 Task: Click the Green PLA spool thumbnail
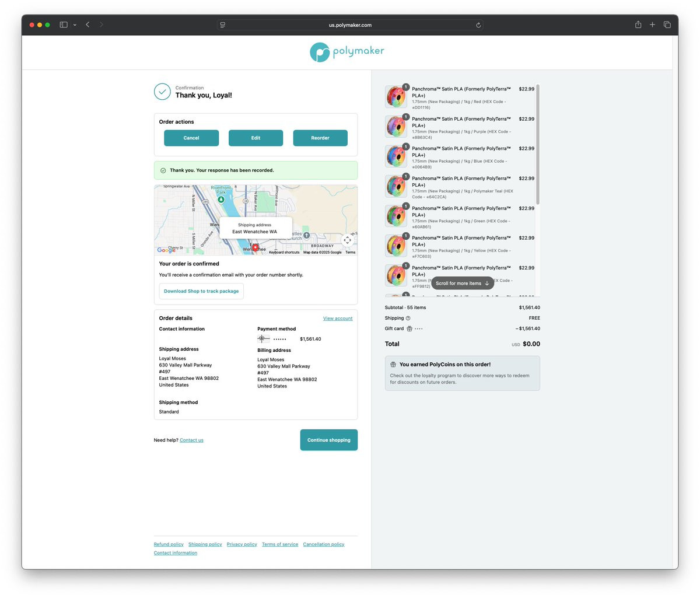point(396,216)
